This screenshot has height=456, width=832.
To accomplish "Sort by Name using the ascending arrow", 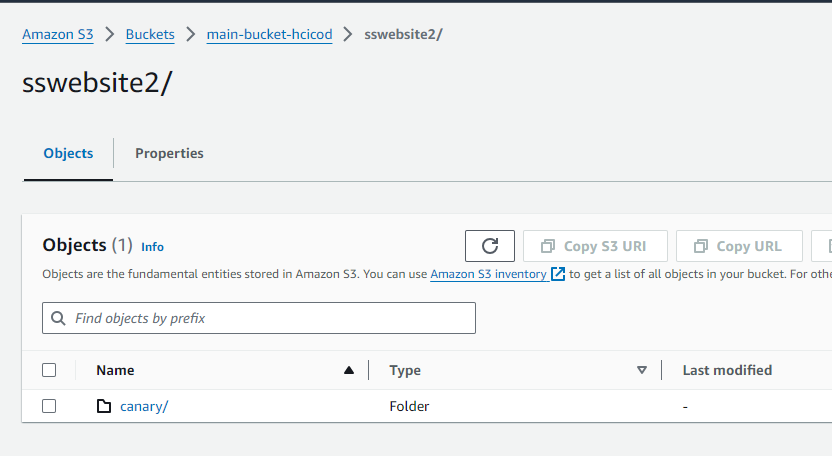I will 348,370.
